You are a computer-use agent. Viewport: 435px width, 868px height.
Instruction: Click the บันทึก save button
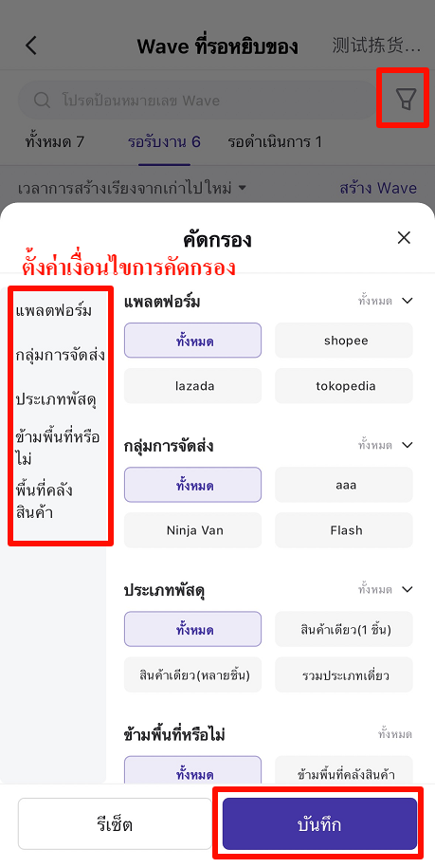point(319,823)
